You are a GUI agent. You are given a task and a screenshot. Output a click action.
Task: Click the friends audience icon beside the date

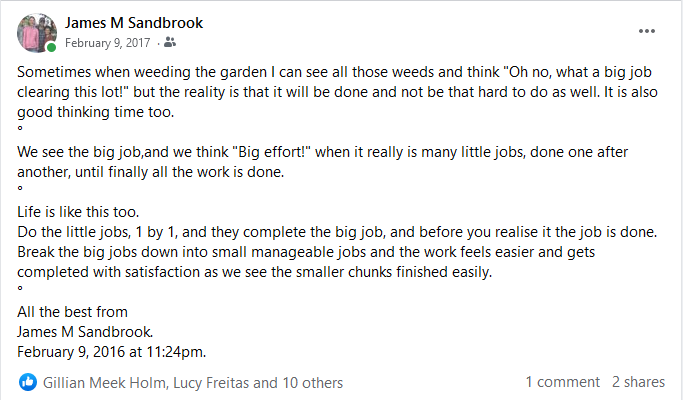coord(170,43)
